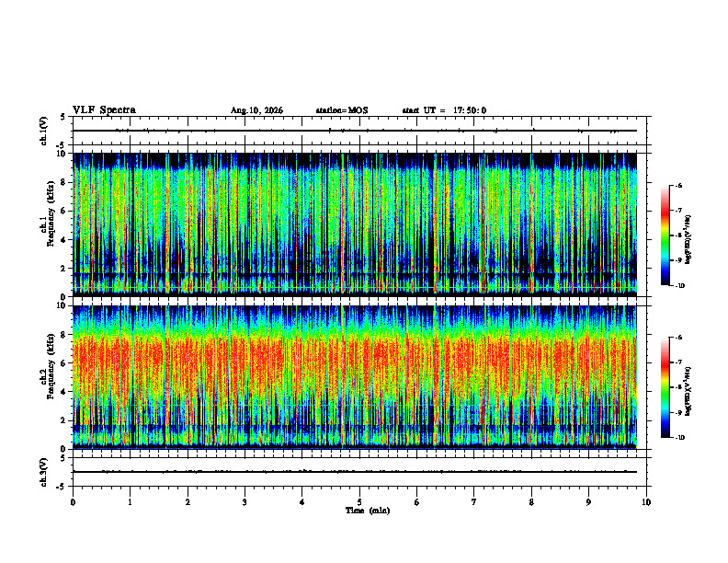Click the '-5' tick on ch.3(V) axis
This screenshot has height=563, width=728.
[61, 487]
